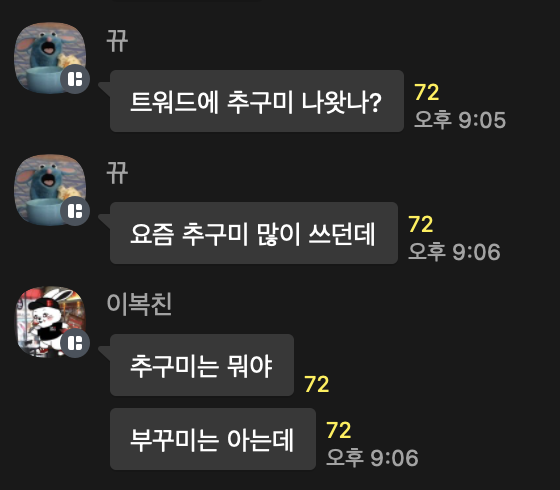The height and width of the screenshot is (490, 560).
Task: Click badge icon on first 뀨 avatar
Action: point(75,79)
